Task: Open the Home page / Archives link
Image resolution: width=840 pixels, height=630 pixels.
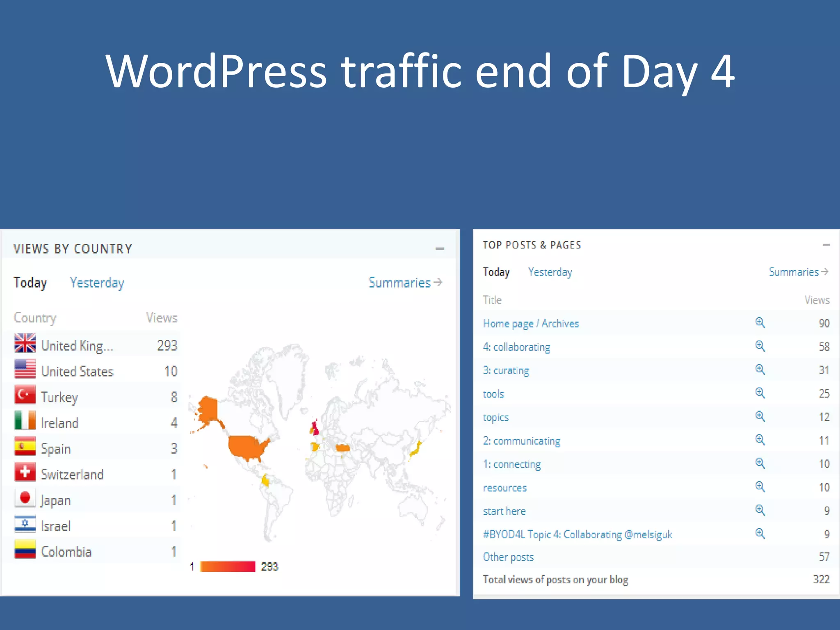Action: pyautogui.click(x=531, y=324)
